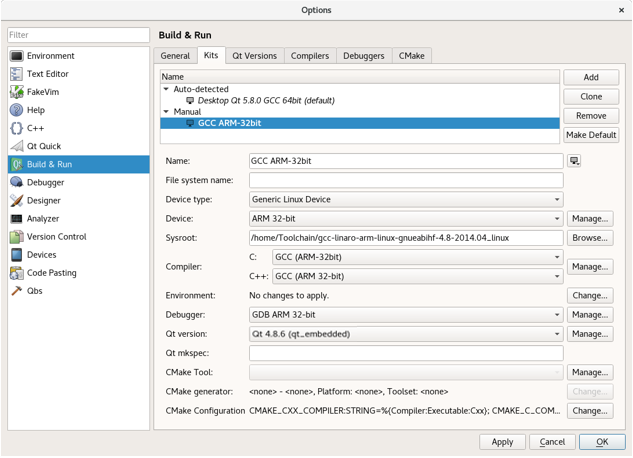633x458 pixels.
Task: Click the Debugger bug icon
Action: point(17,182)
